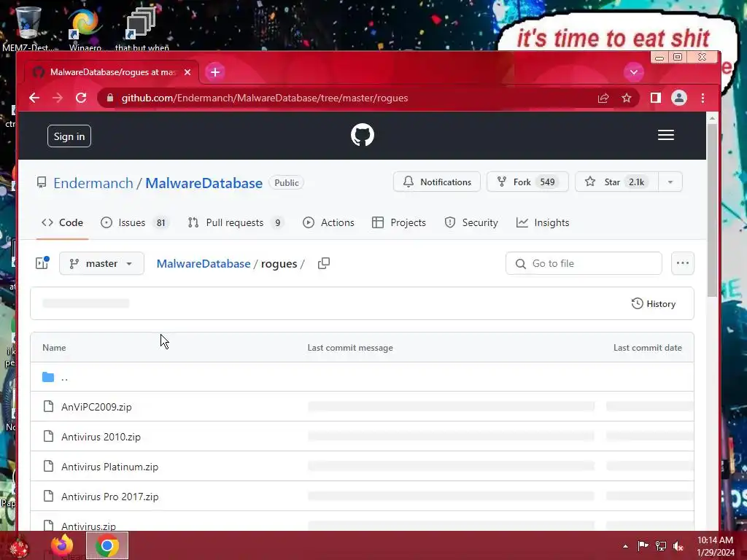Open the Security tab
This screenshot has width=747, height=560.
tap(471, 222)
